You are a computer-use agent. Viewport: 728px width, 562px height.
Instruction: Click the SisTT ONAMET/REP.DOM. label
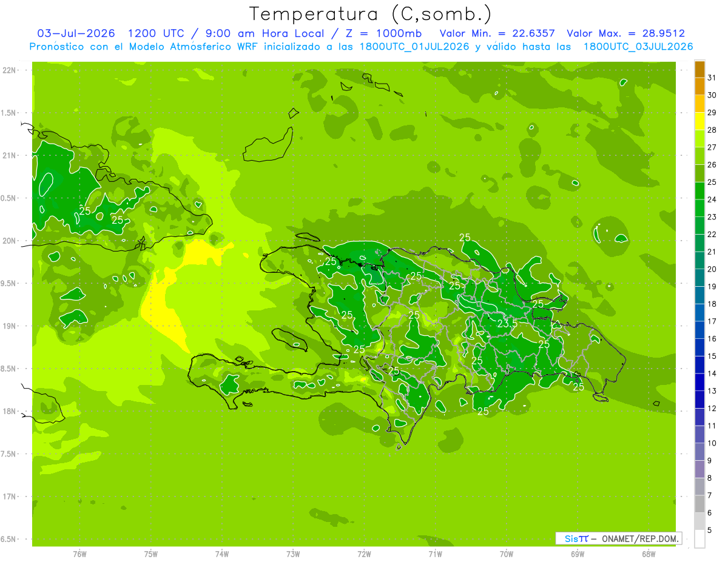tap(618, 538)
